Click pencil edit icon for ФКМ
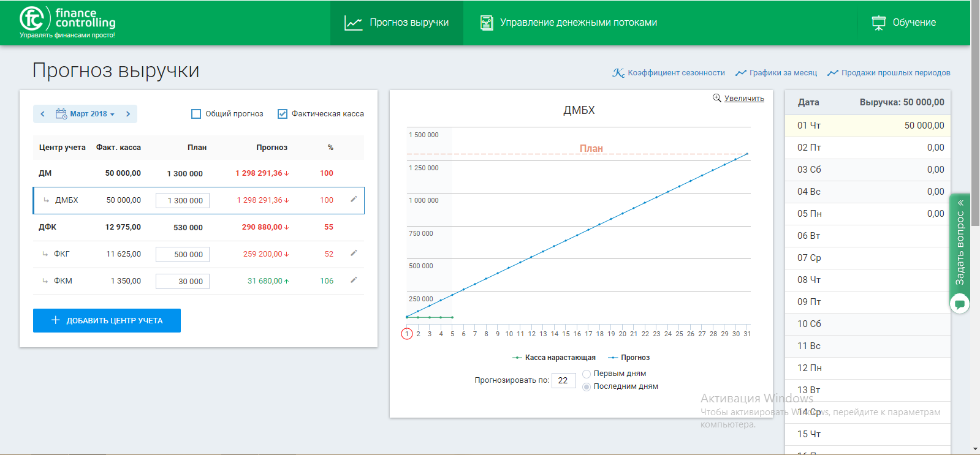The image size is (980, 455). [354, 280]
